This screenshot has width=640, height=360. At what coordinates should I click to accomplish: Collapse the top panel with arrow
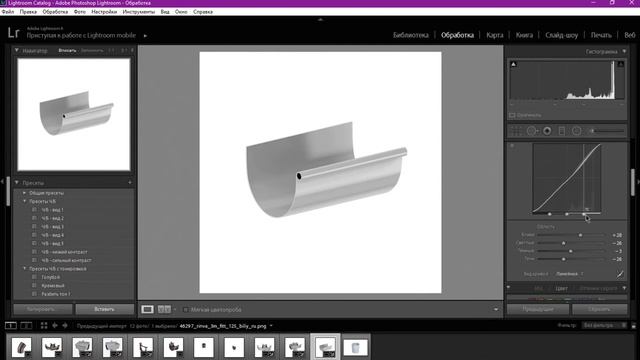[x=320, y=19]
